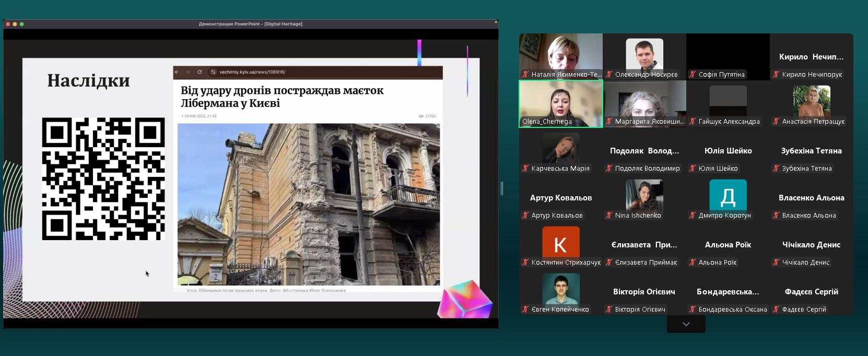Click the PowerPoint demonstration window title

[x=251, y=24]
